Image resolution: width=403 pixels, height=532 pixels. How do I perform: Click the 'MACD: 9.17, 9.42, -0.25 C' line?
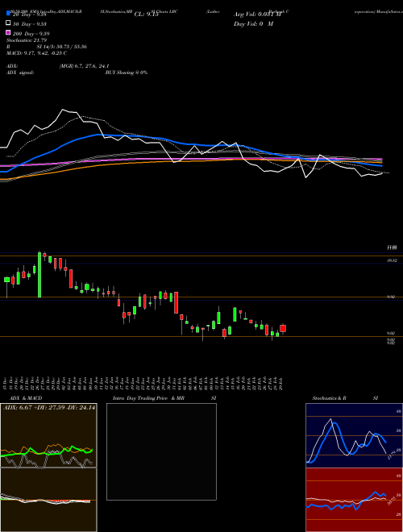point(36,53)
